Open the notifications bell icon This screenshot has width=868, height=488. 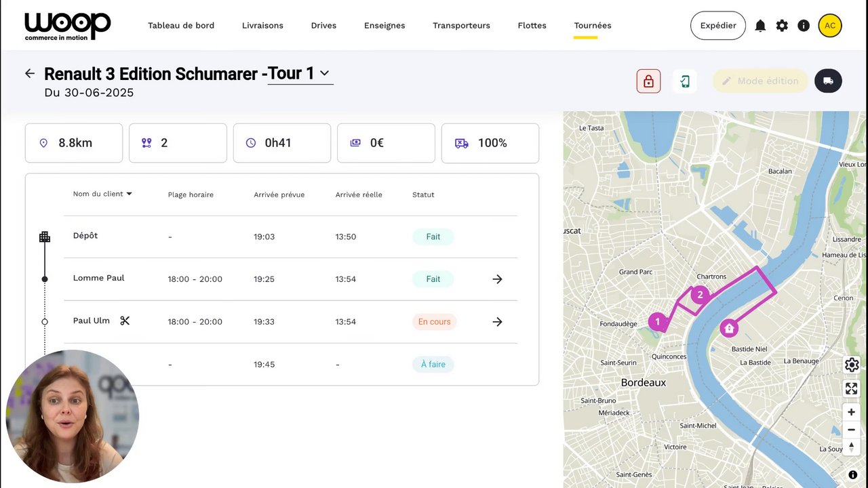[x=760, y=26]
